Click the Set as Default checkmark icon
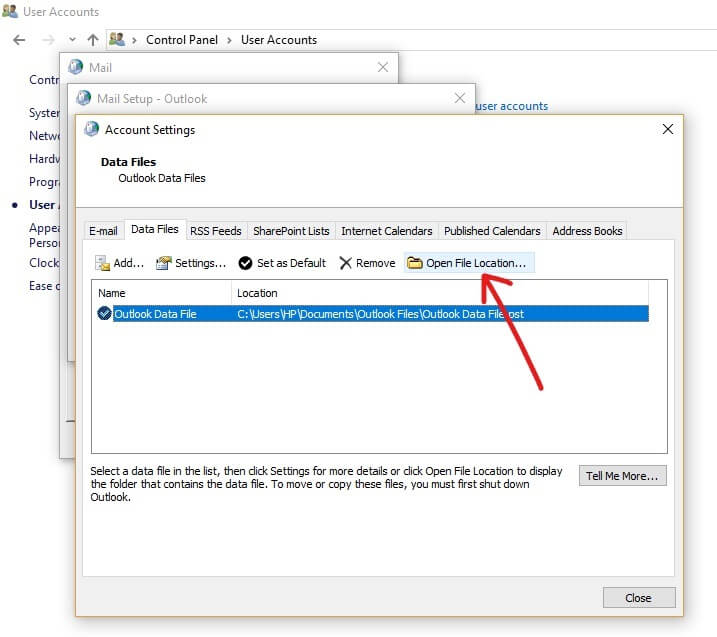 (x=245, y=263)
